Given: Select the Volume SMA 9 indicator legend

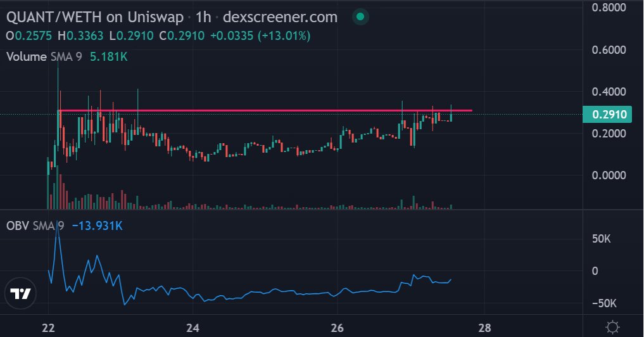Looking at the screenshot, I should coord(44,57).
